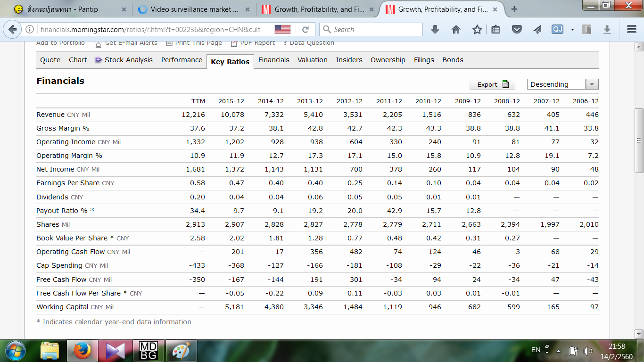Open the Pocket icon in toolbar
644x362 pixels.
(x=517, y=30)
